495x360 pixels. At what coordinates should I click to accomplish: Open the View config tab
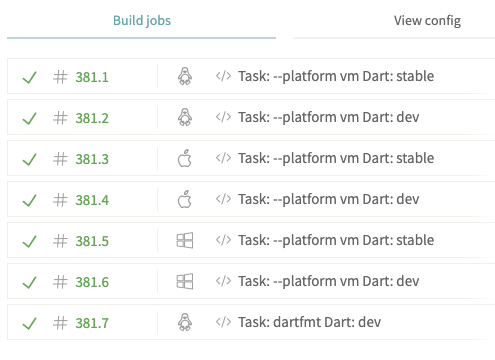[x=427, y=21]
